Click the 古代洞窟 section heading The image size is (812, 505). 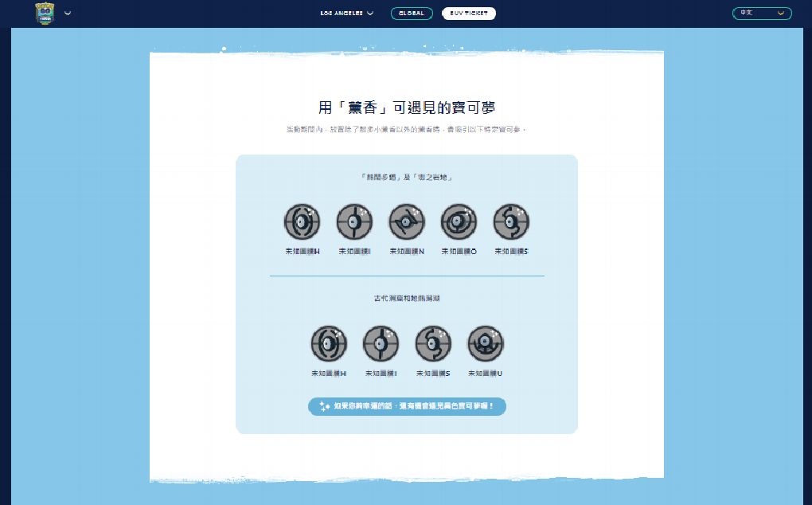click(x=407, y=299)
